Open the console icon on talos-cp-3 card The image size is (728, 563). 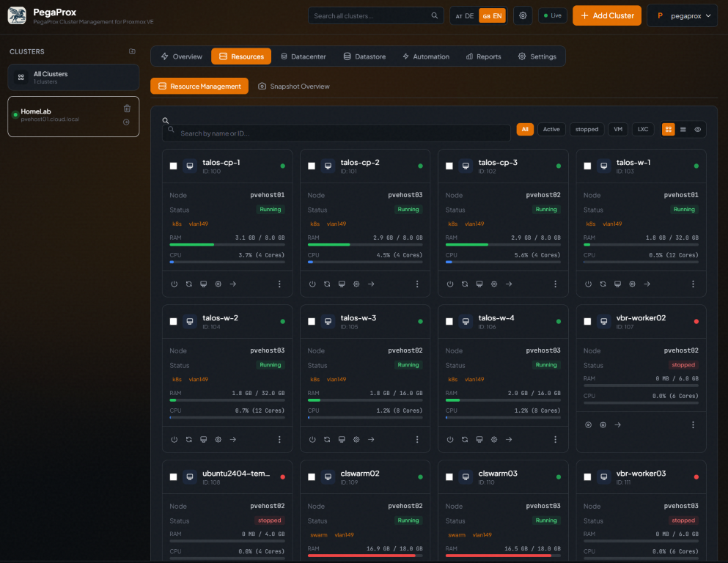tap(479, 284)
